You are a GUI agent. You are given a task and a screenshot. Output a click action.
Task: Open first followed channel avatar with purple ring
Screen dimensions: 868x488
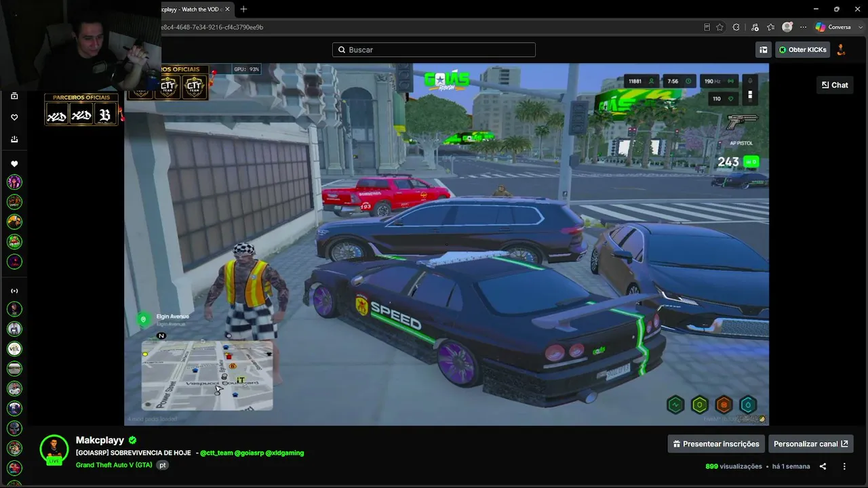click(x=14, y=182)
